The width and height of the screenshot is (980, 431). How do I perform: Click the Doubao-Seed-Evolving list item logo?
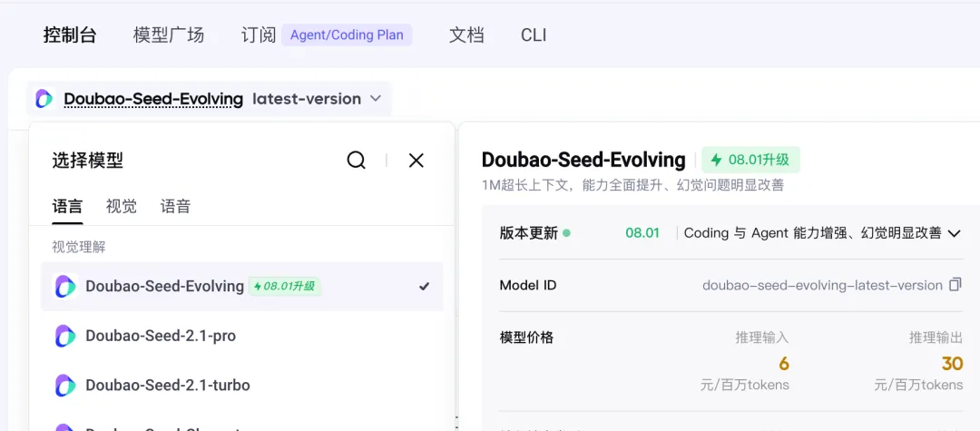tap(65, 287)
